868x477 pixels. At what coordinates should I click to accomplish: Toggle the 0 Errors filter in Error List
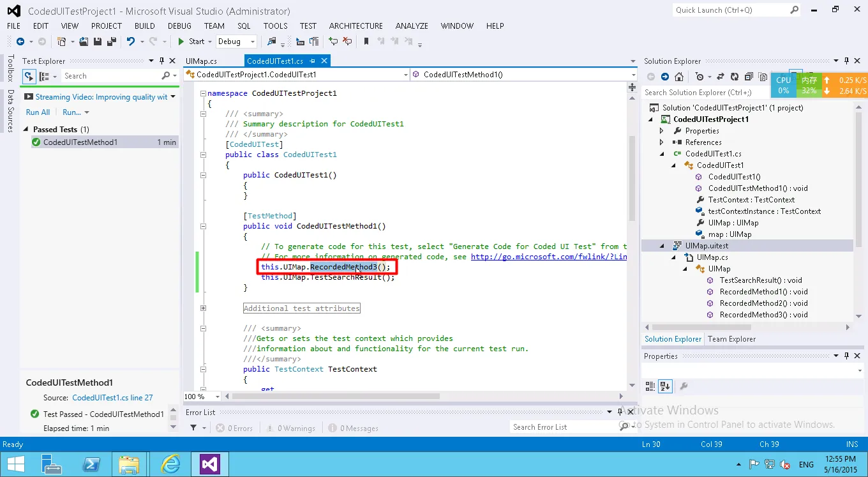234,428
